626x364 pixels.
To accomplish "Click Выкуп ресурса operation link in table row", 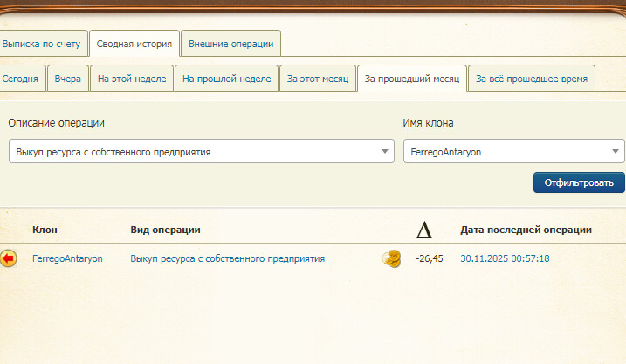I will coord(227,258).
